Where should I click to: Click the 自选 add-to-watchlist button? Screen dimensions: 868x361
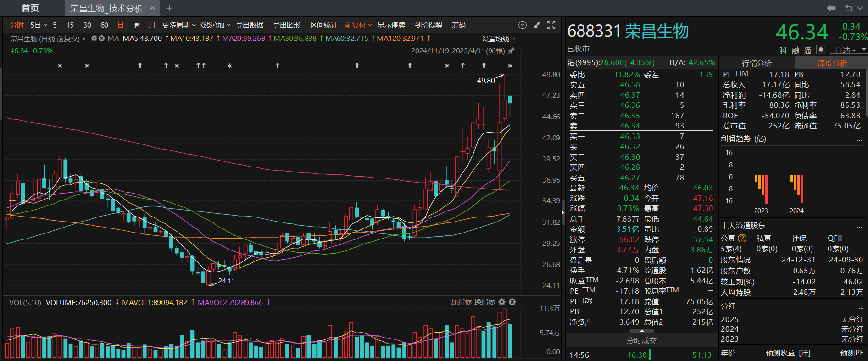(x=845, y=50)
